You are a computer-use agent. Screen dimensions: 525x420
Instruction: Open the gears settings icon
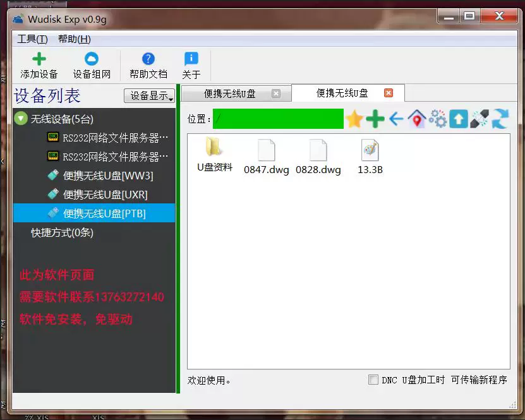point(438,119)
